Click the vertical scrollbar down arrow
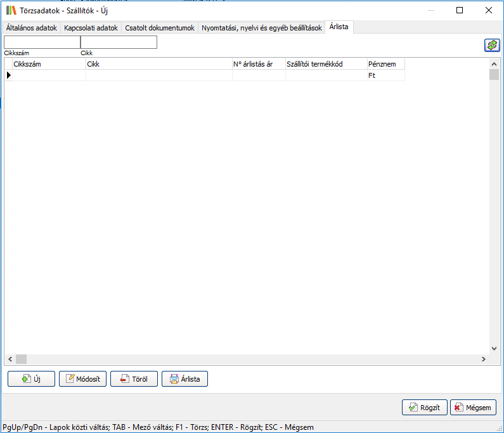Image resolution: width=504 pixels, height=433 pixels. point(494,349)
